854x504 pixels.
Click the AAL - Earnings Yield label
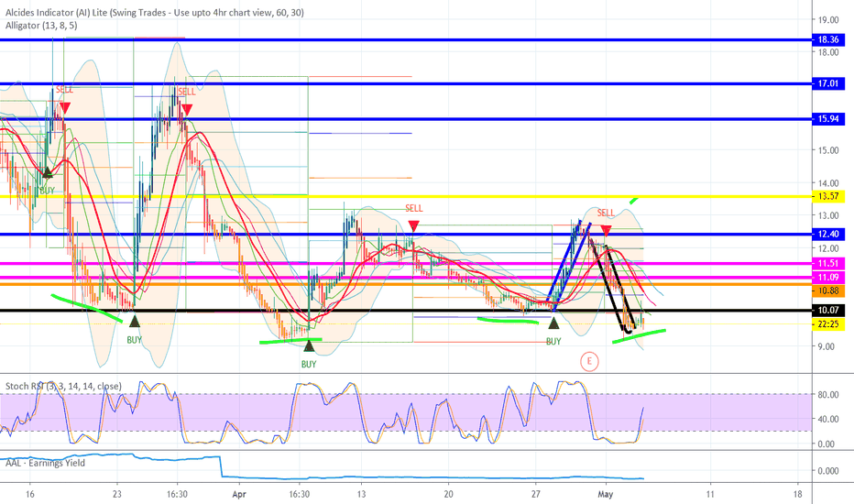(x=45, y=463)
